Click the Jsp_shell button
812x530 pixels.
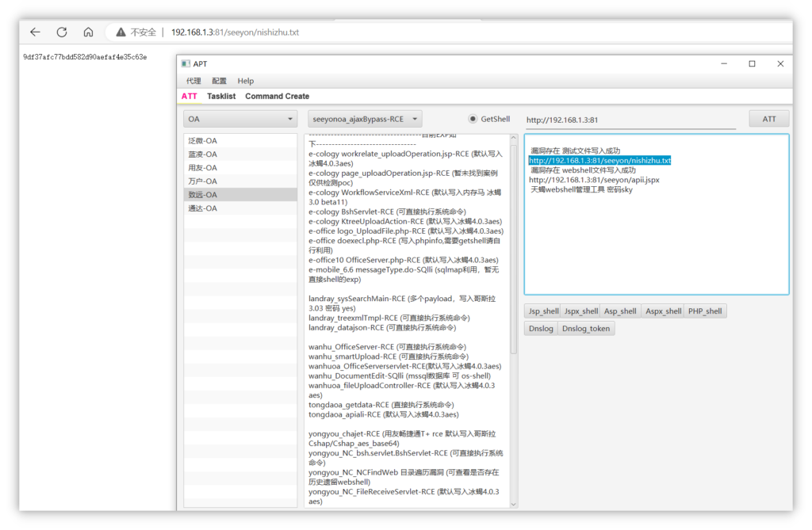543,311
